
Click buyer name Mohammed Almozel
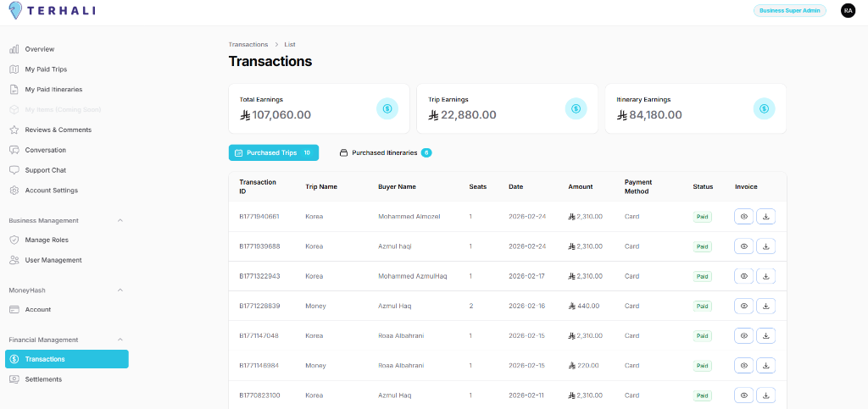point(409,217)
